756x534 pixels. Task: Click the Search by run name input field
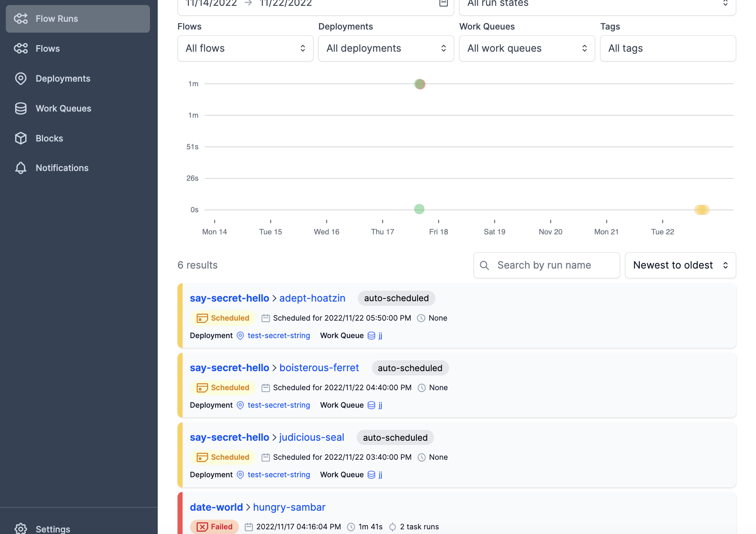click(x=544, y=265)
